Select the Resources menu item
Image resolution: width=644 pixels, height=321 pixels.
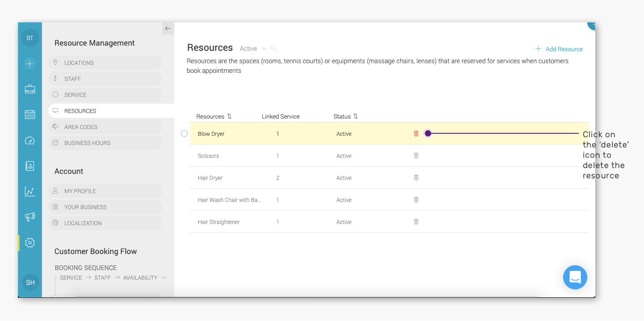[111, 111]
